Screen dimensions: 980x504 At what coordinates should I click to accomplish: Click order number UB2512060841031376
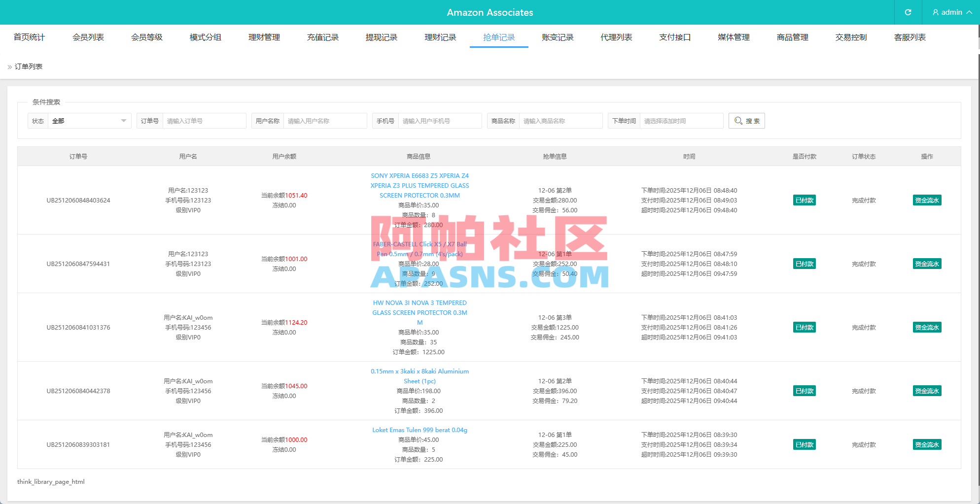[x=78, y=327]
